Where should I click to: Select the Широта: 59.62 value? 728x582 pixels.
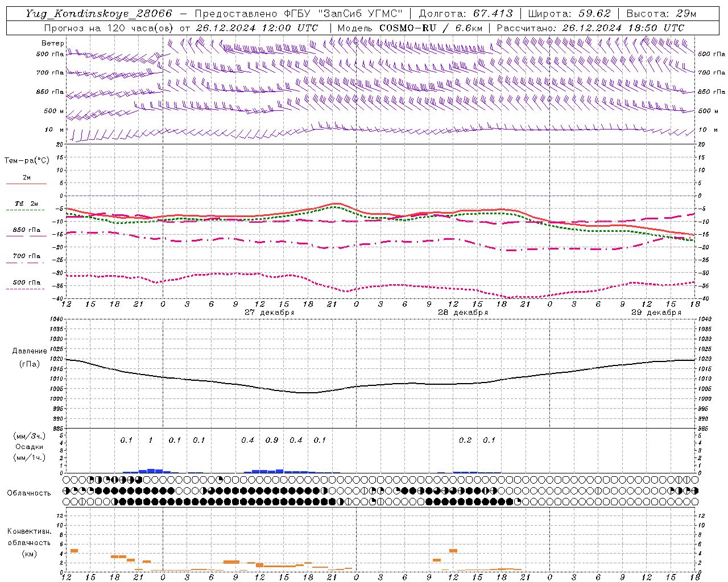569,14
